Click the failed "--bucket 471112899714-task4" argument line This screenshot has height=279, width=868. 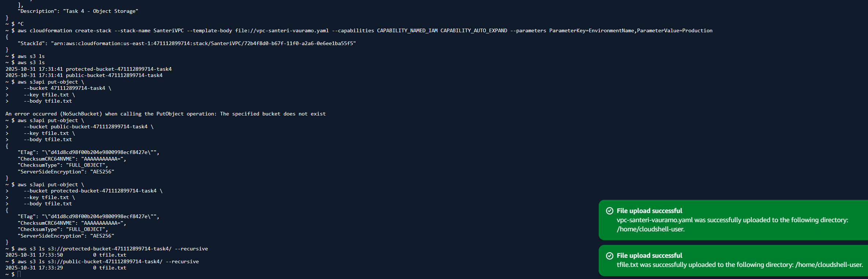(x=67, y=88)
